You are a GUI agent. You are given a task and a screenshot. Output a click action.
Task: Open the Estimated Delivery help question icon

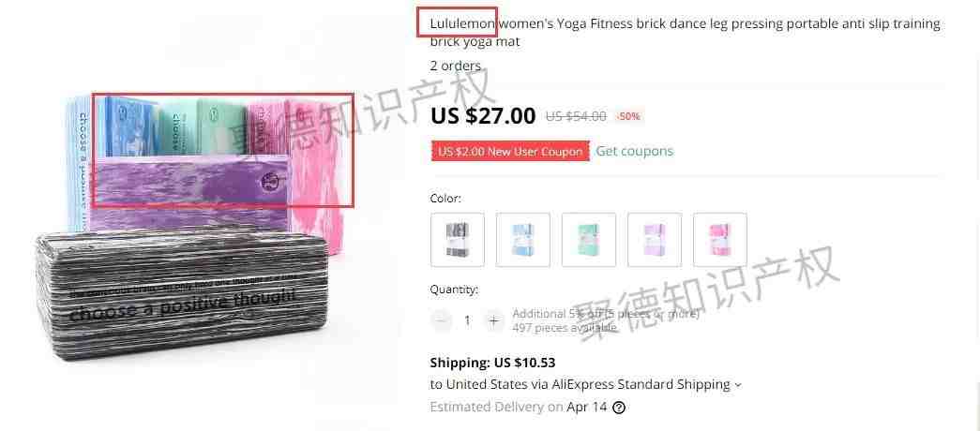[619, 408]
